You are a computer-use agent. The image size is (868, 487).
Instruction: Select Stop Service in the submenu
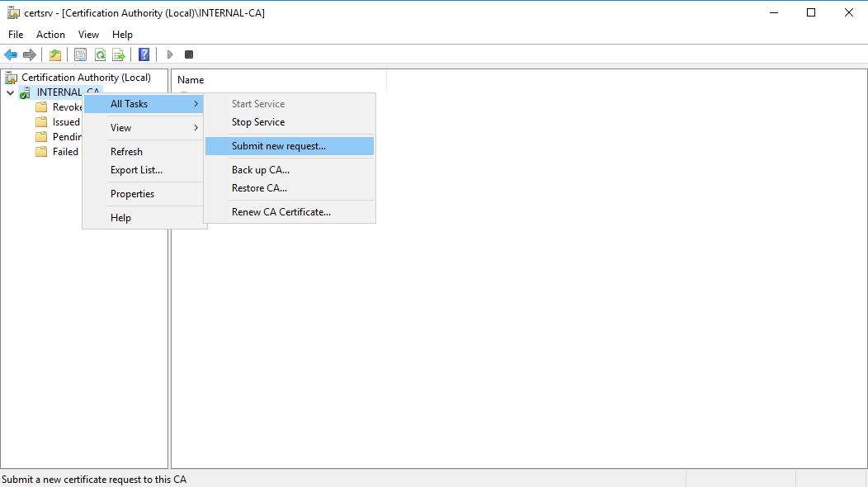[258, 122]
